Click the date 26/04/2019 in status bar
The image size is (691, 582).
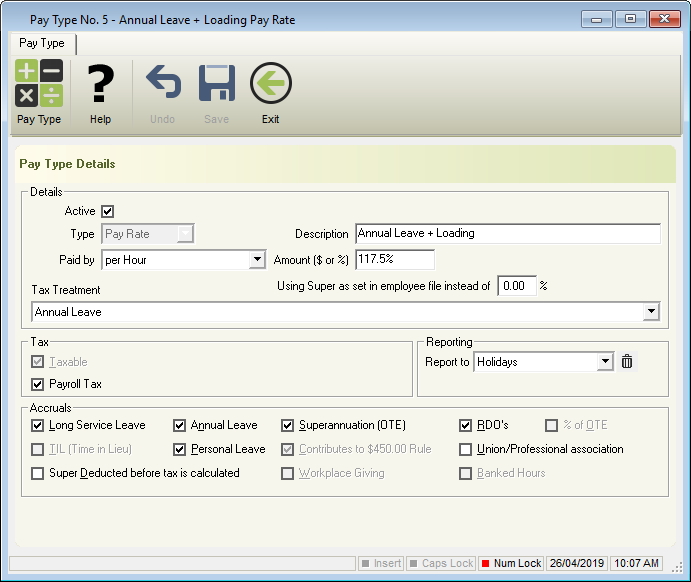point(576,563)
